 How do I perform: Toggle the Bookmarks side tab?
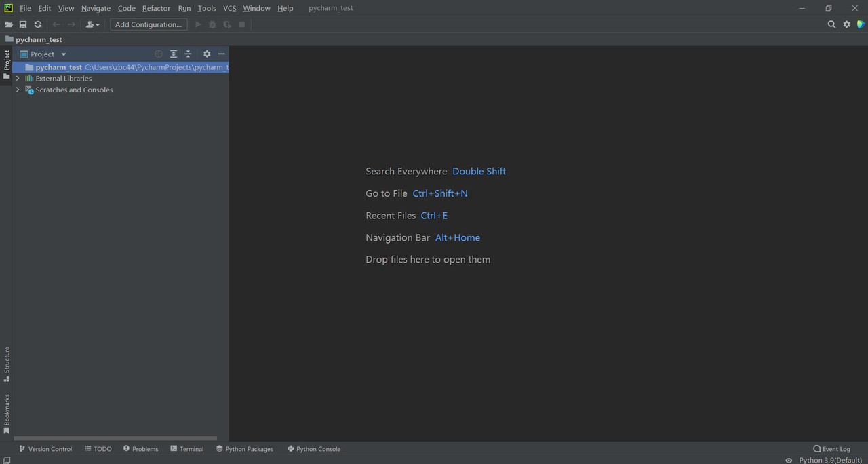(x=6, y=414)
